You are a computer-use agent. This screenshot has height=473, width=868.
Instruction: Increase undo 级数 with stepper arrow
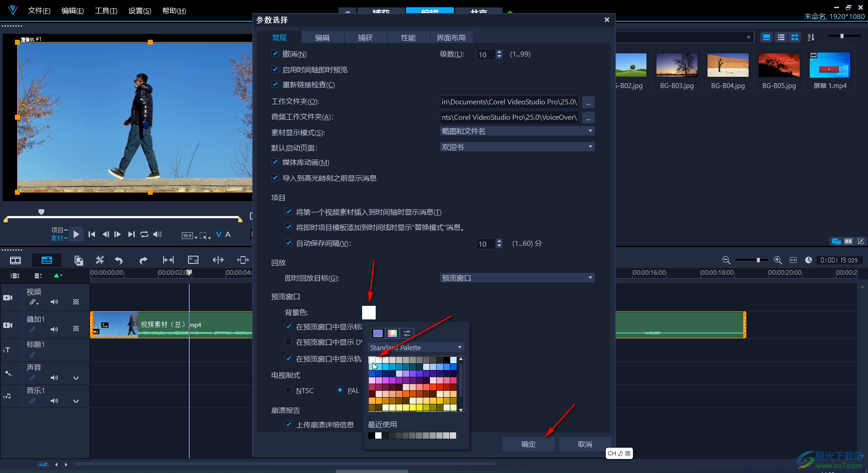coord(499,52)
